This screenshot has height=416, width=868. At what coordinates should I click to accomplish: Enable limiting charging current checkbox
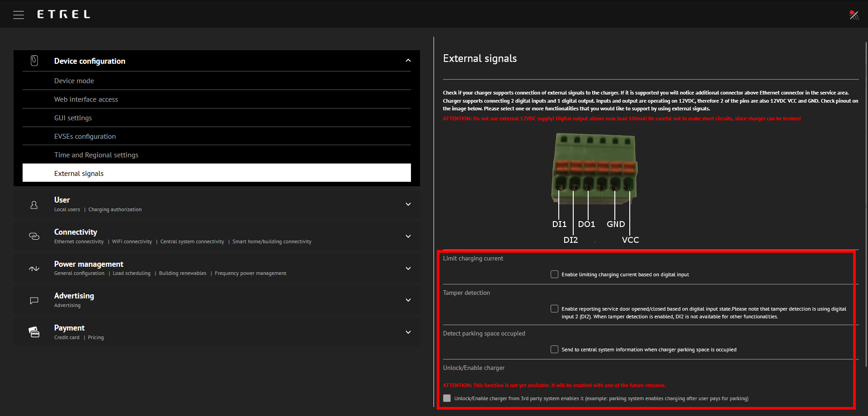point(554,274)
